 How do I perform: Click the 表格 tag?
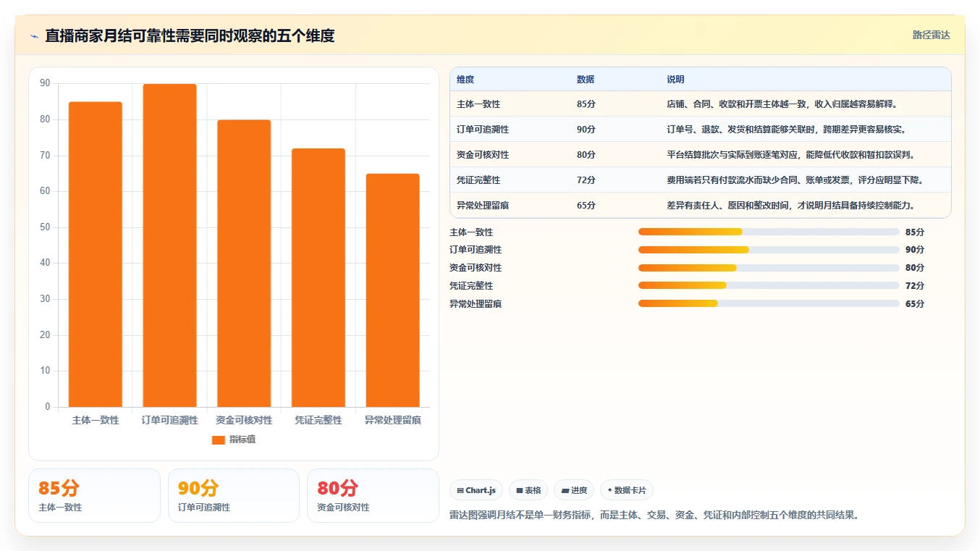[528, 490]
